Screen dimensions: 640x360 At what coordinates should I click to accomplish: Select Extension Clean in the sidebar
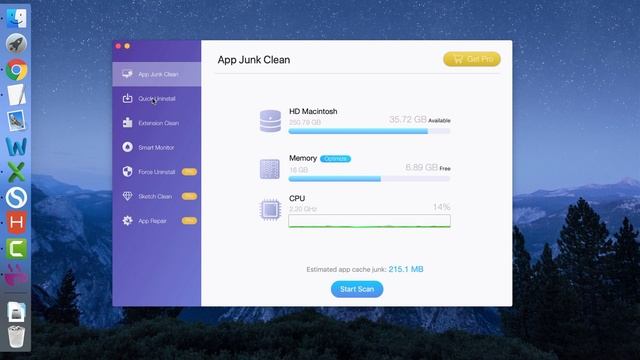click(x=157, y=123)
